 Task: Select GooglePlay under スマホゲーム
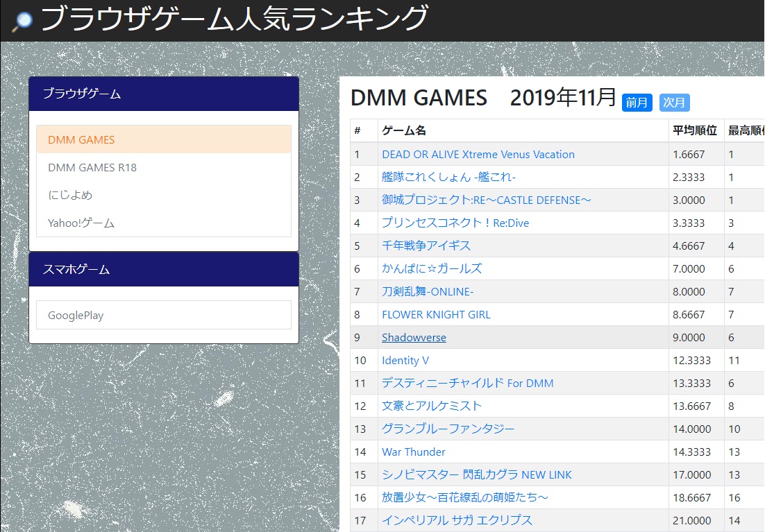76,315
